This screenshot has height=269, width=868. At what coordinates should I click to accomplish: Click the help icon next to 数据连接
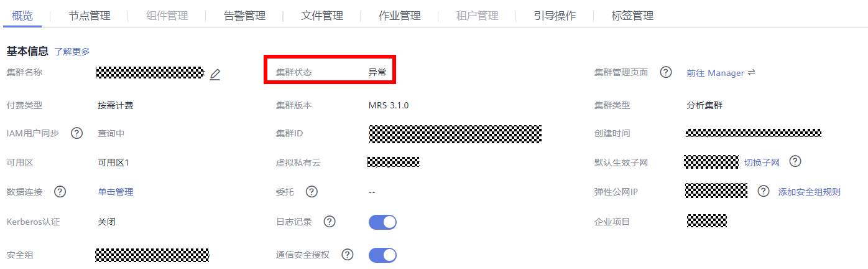click(60, 191)
